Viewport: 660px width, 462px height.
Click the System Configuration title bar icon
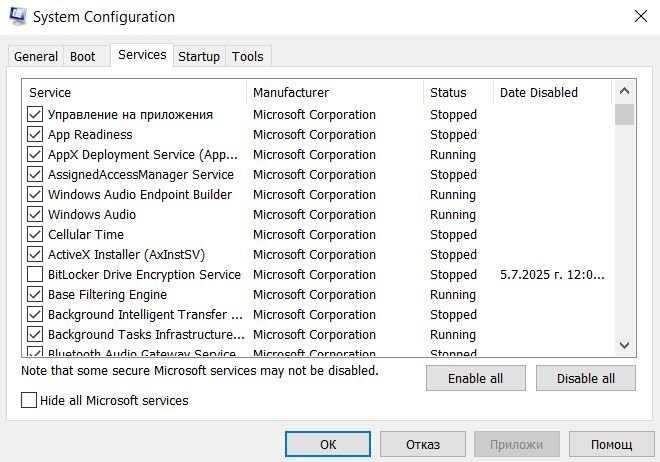pyautogui.click(x=18, y=17)
